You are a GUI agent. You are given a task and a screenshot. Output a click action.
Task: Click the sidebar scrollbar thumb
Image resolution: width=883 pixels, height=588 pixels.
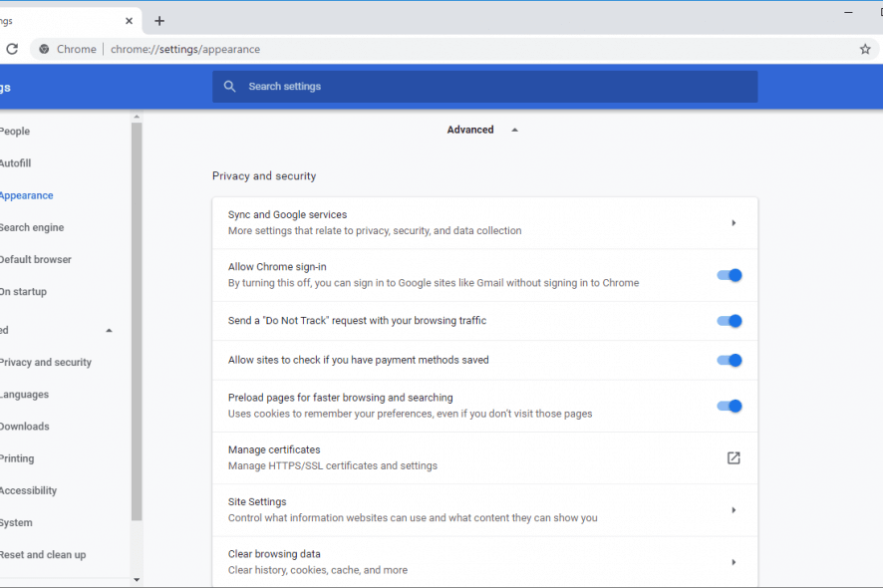(137, 322)
